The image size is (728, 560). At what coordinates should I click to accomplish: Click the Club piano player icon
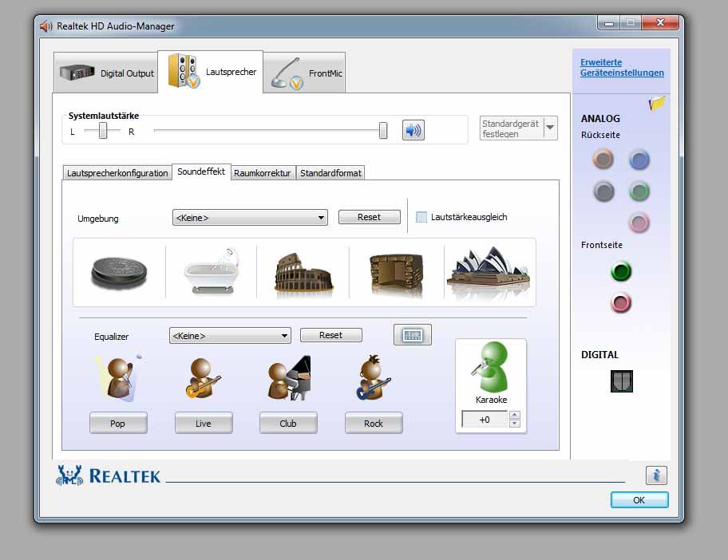[289, 378]
